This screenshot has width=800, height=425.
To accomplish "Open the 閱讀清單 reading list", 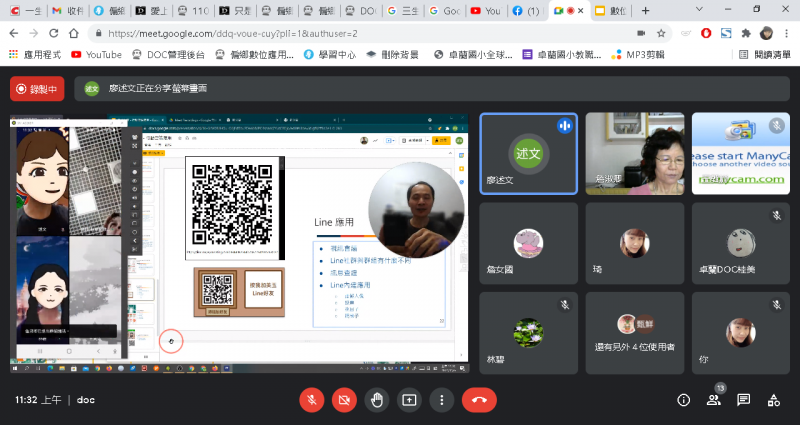I will coord(765,55).
